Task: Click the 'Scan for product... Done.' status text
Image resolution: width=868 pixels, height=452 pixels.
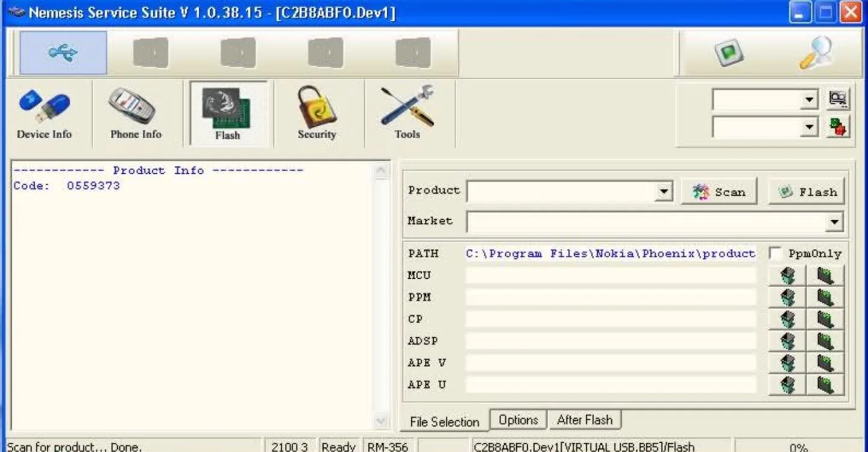Action: point(75,447)
